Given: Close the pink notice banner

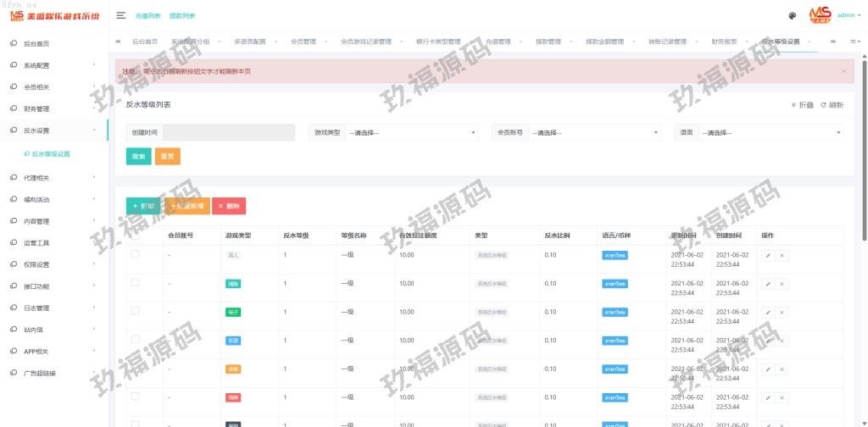Looking at the screenshot, I should 843,71.
